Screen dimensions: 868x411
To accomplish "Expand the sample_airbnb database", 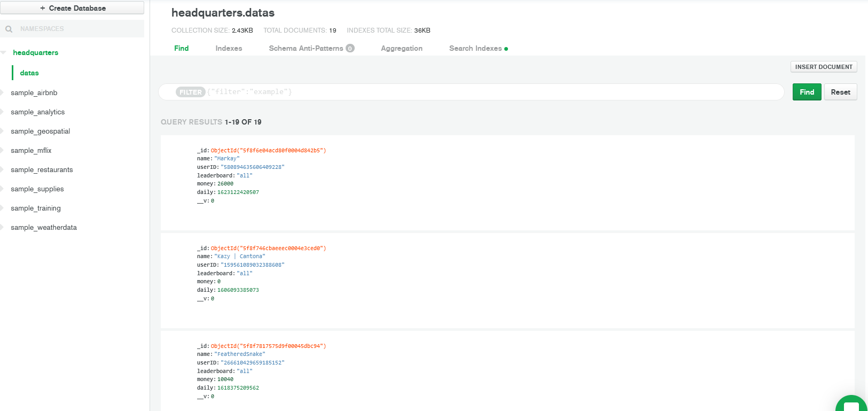I will tap(2, 92).
